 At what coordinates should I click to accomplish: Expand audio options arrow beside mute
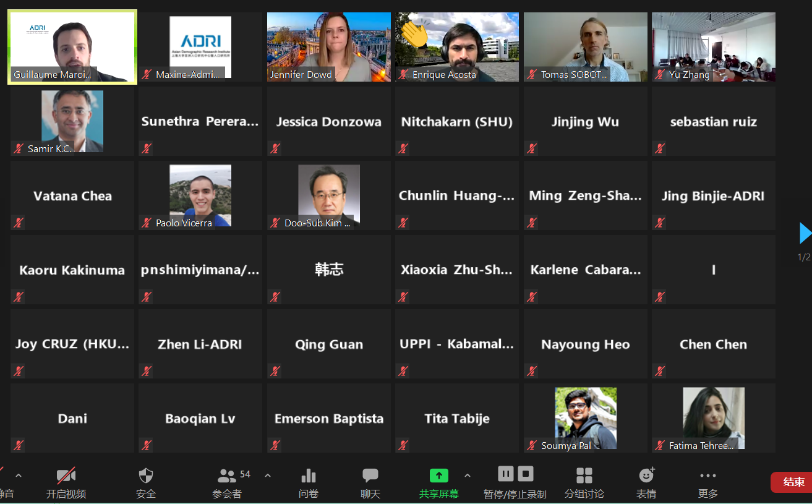[19, 476]
